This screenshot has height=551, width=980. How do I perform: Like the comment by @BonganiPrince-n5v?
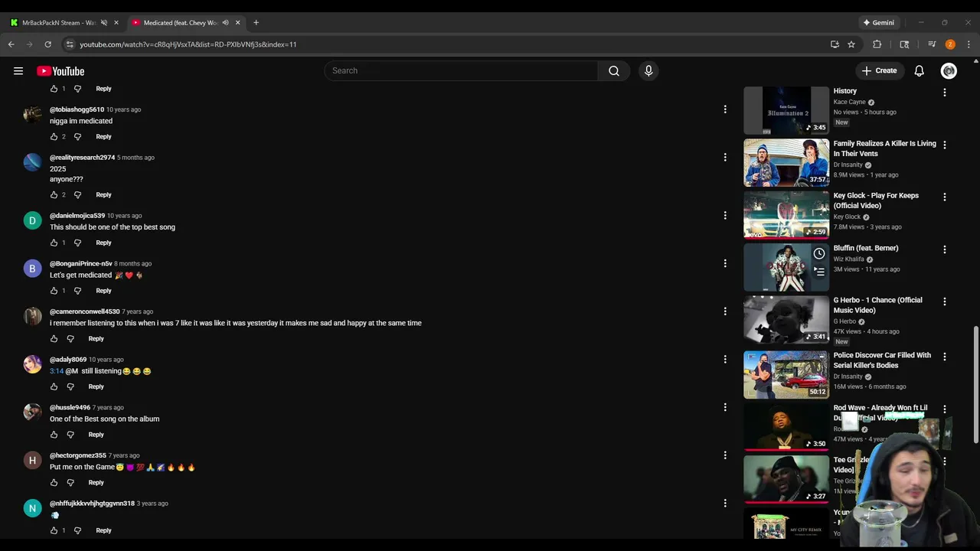[x=54, y=291]
